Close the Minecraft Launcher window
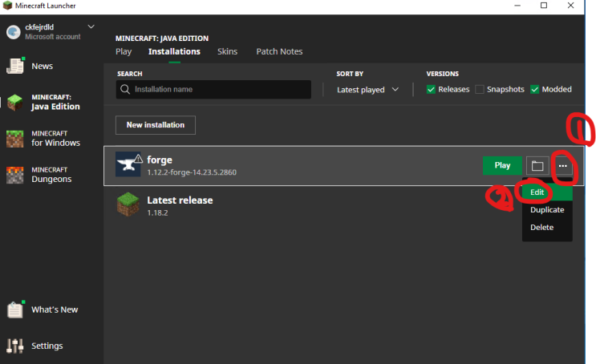 pyautogui.click(x=570, y=6)
